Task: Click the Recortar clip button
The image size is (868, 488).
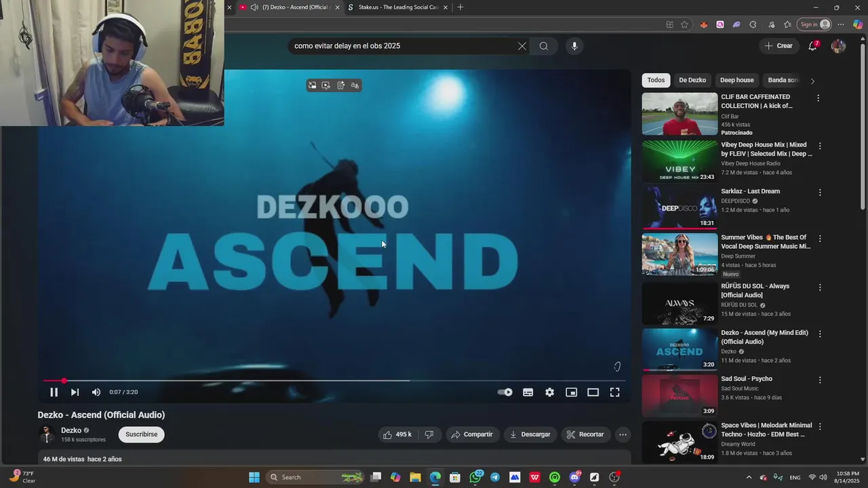Action: coord(585,434)
